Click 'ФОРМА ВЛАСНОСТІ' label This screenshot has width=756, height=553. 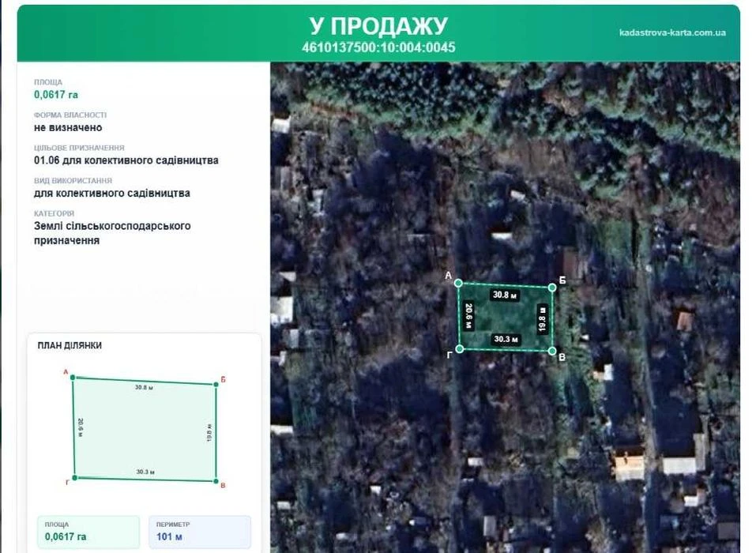point(70,115)
